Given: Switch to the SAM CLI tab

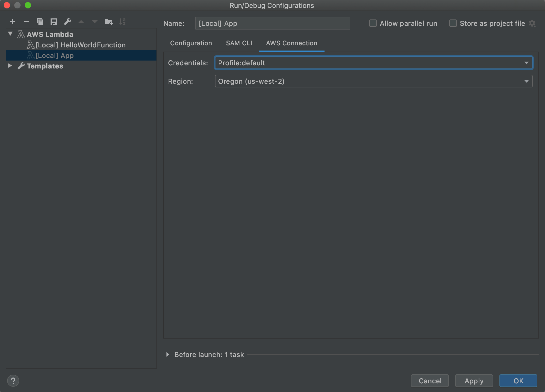Looking at the screenshot, I should click(x=239, y=43).
